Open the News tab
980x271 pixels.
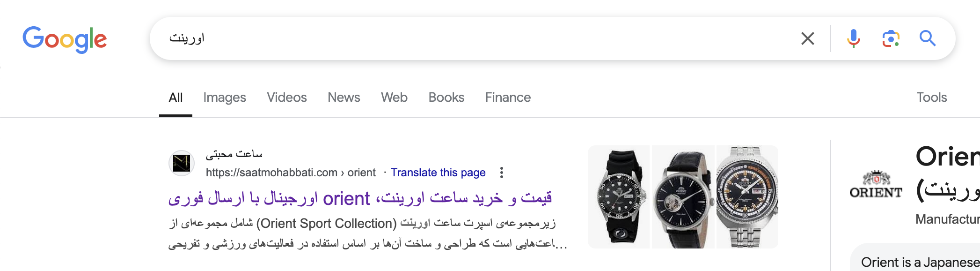coord(344,98)
